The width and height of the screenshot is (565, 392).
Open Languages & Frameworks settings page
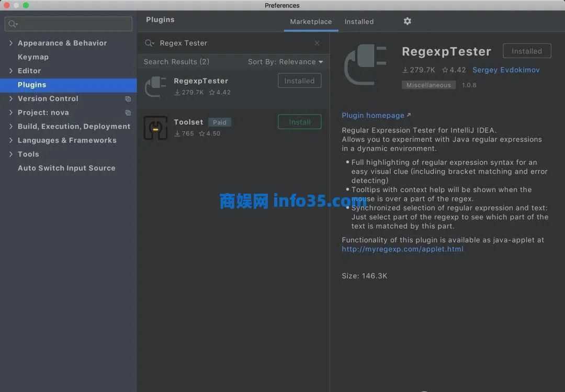tap(67, 140)
